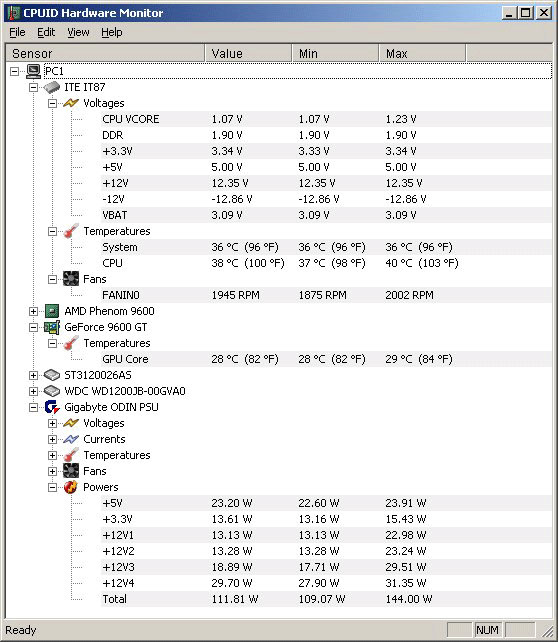The height and width of the screenshot is (642, 558).
Task: Collapse the GeForce 9600 GT node
Action: click(34, 328)
